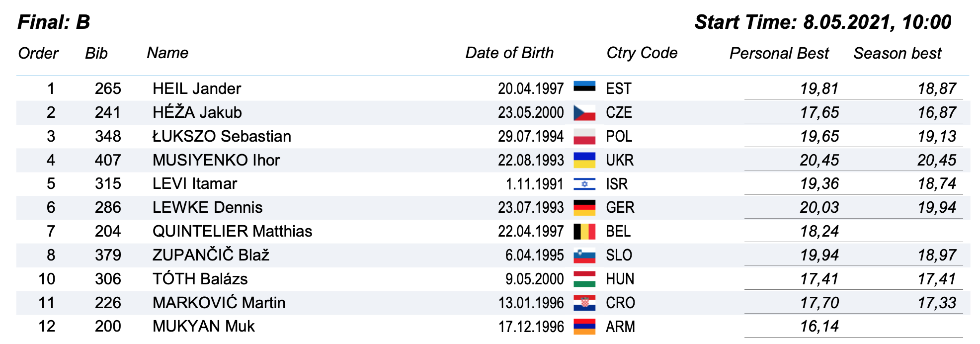The width and height of the screenshot is (980, 344).
Task: Click the Season best column header
Action: point(897,53)
